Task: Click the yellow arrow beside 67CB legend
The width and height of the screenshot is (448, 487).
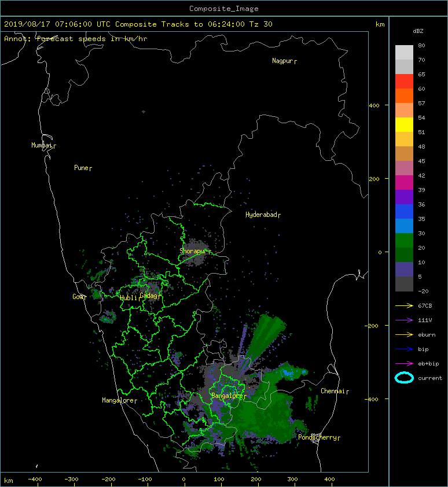Action: 404,306
